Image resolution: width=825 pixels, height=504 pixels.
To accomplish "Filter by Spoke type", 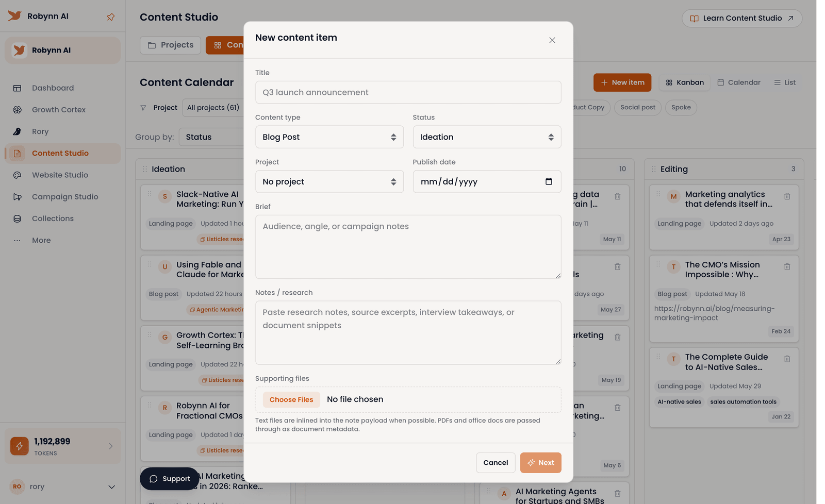I will pos(681,108).
